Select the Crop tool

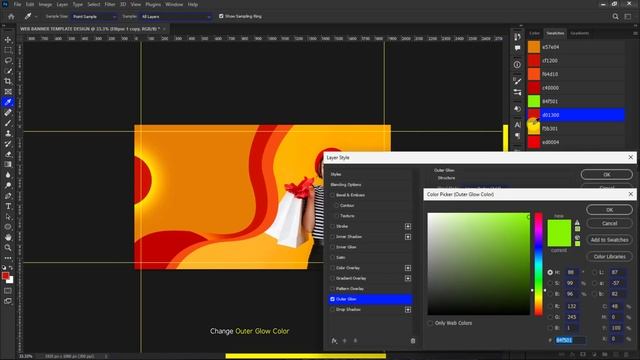click(x=8, y=81)
